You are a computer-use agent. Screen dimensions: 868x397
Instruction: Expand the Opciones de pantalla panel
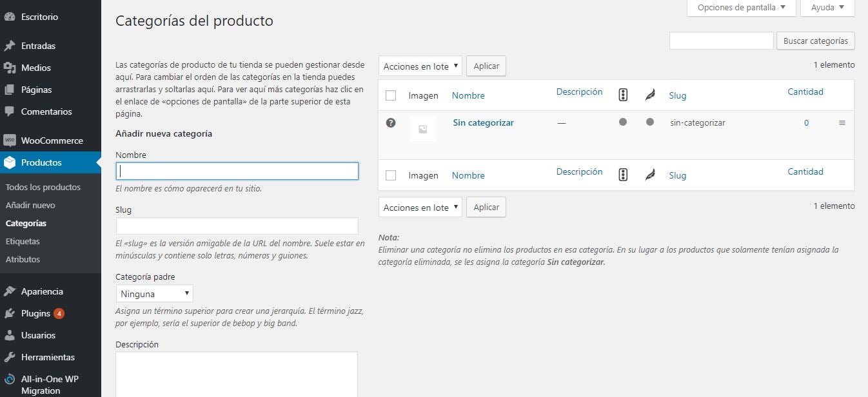pyautogui.click(x=740, y=8)
